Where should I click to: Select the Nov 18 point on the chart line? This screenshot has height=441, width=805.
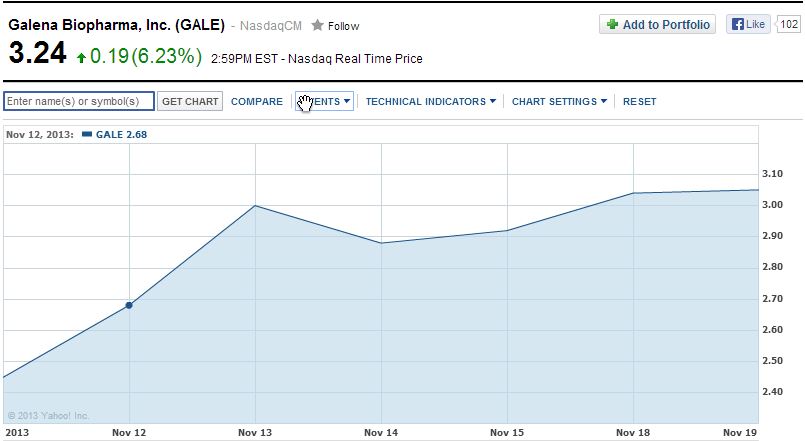point(634,193)
